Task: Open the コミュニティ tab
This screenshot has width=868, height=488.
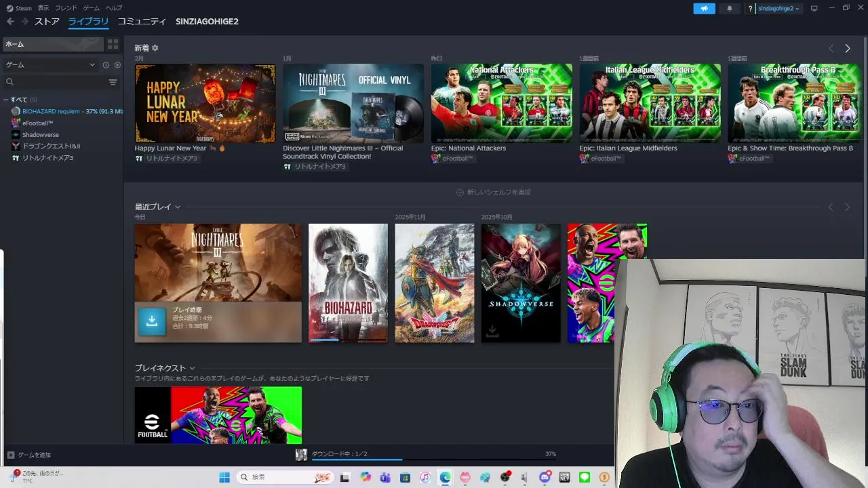Action: click(142, 22)
